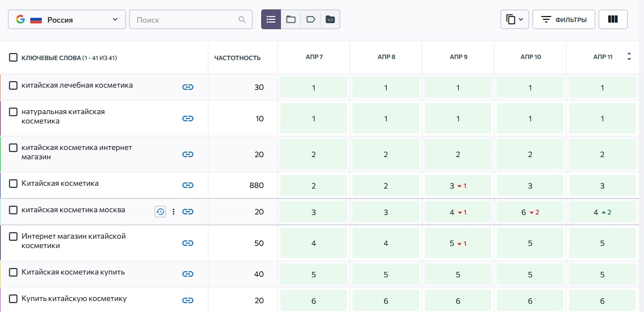The image size is (644, 312).
Task: Sort by the ЧАСТОТНОСТЬ column header
Action: point(237,58)
